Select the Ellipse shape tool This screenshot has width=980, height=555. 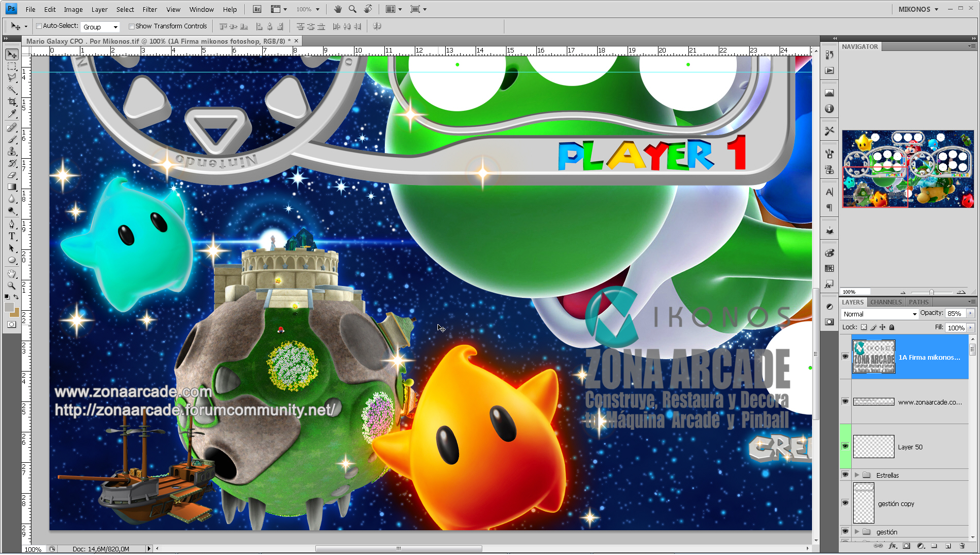12,260
